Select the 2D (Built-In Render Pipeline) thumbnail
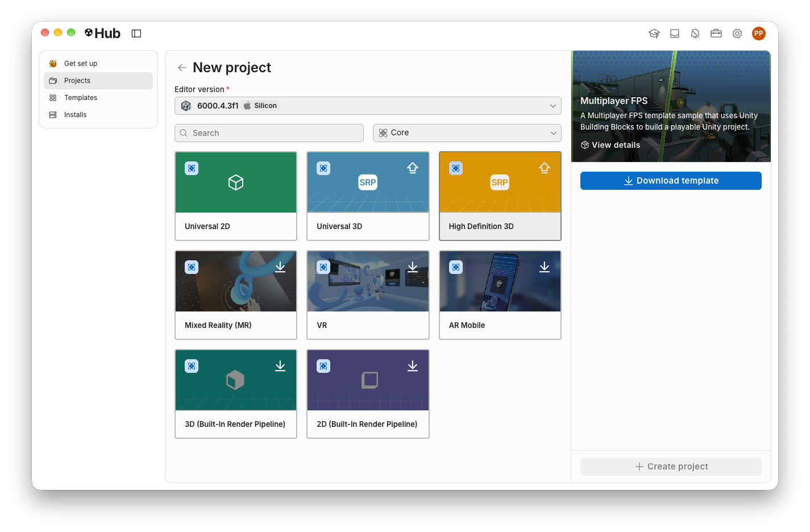 pos(368,380)
